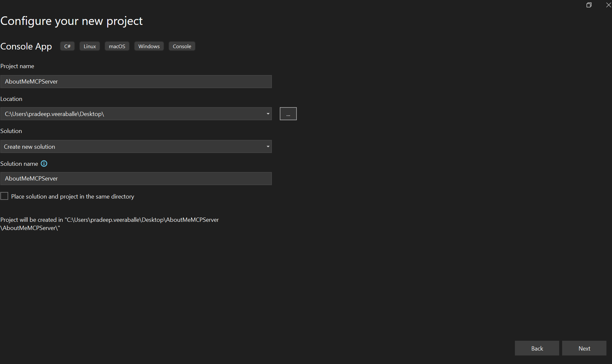Viewport: 612px width, 364px height.
Task: Focus the Solution name text field
Action: point(136,179)
